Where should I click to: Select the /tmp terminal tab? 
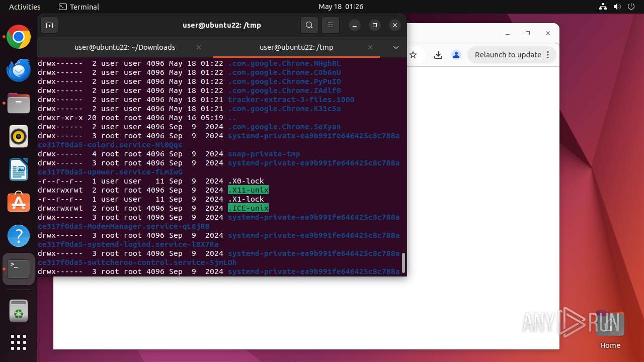coord(296,47)
